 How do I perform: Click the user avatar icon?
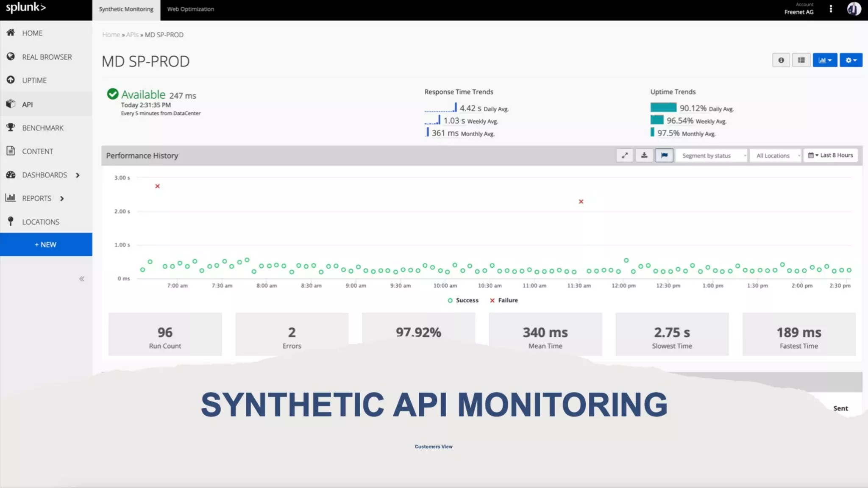(854, 9)
